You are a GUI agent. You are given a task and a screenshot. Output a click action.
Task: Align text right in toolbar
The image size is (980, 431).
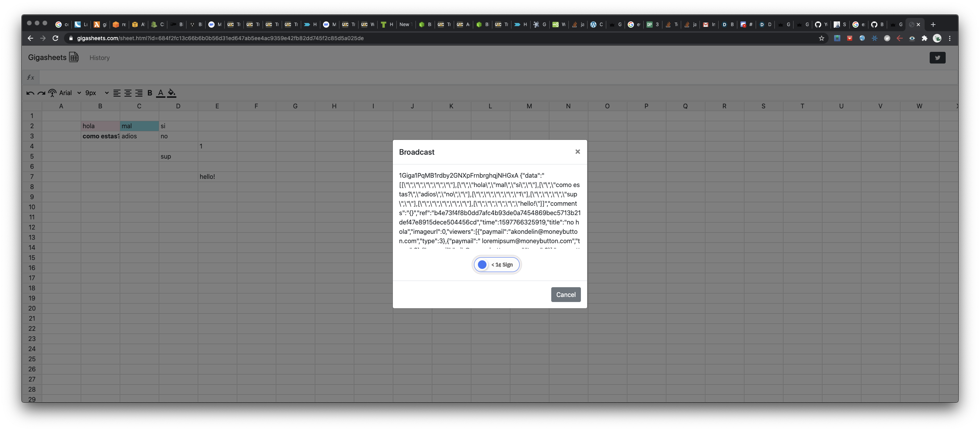point(138,93)
